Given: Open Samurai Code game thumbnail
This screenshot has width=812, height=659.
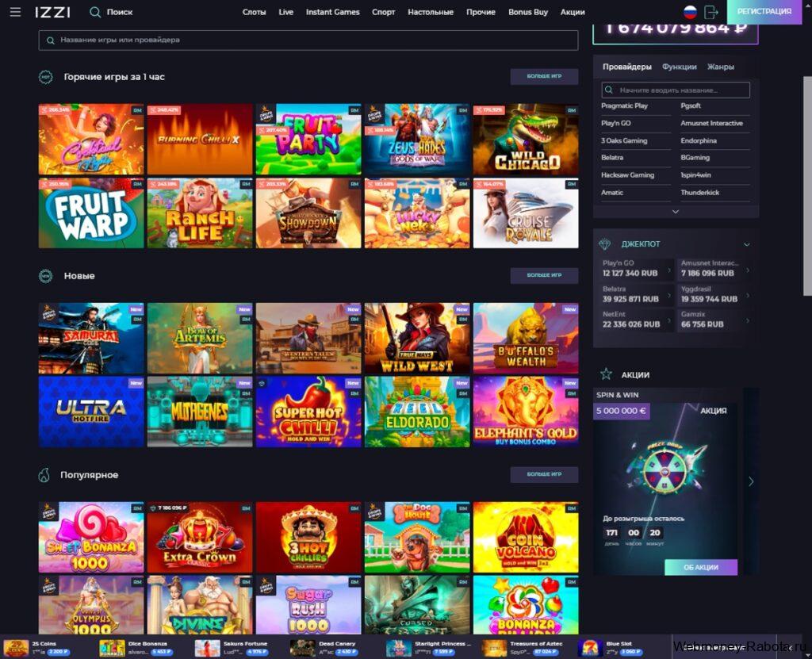Looking at the screenshot, I should (91, 339).
